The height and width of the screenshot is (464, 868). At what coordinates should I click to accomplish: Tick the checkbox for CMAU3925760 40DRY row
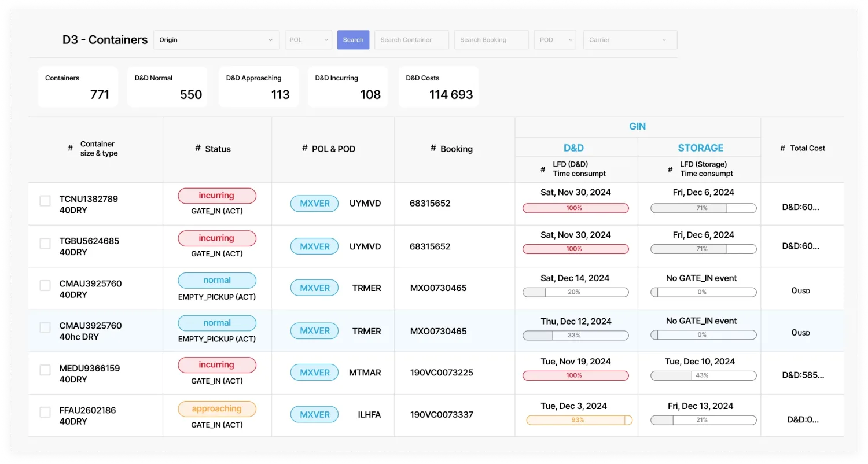click(x=45, y=285)
